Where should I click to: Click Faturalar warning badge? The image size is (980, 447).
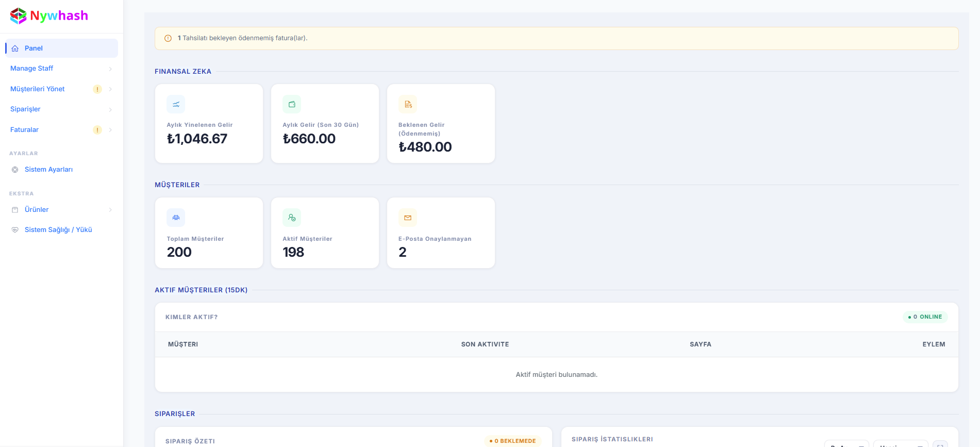coord(97,130)
